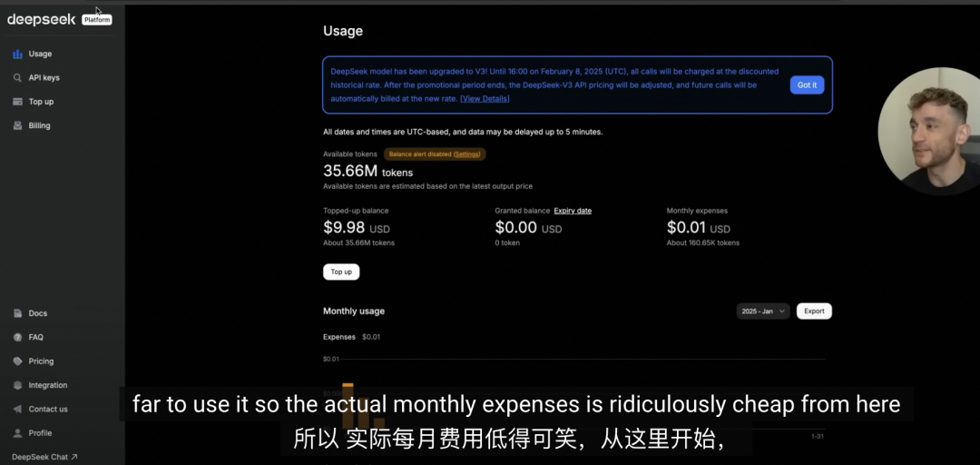
Task: Click the Profile person icon
Action: pyautogui.click(x=17, y=433)
